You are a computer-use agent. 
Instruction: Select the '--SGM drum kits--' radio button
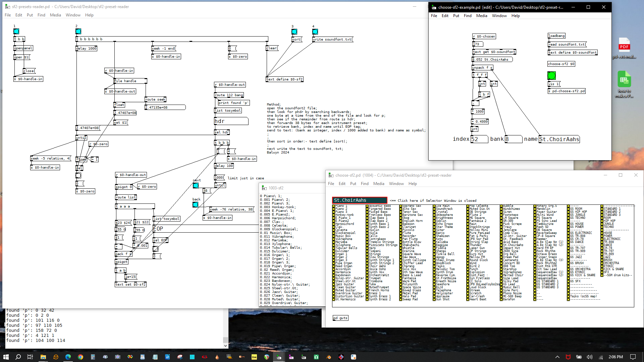[602, 275]
